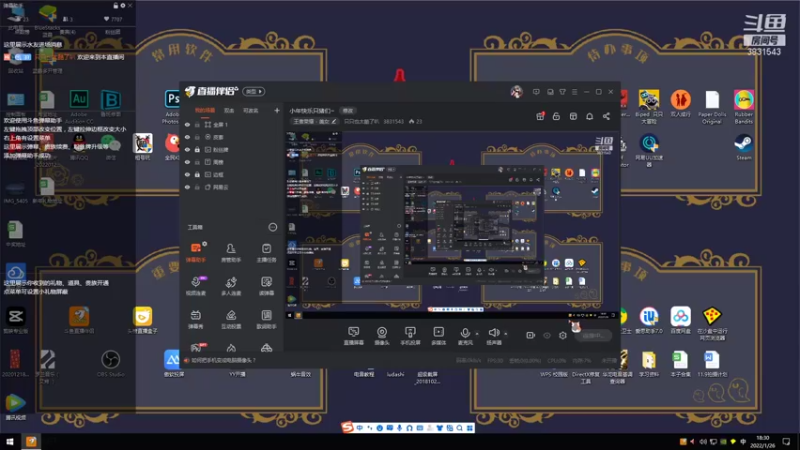Open the 弹幕秀 tool
800x450 pixels.
pyautogui.click(x=195, y=319)
